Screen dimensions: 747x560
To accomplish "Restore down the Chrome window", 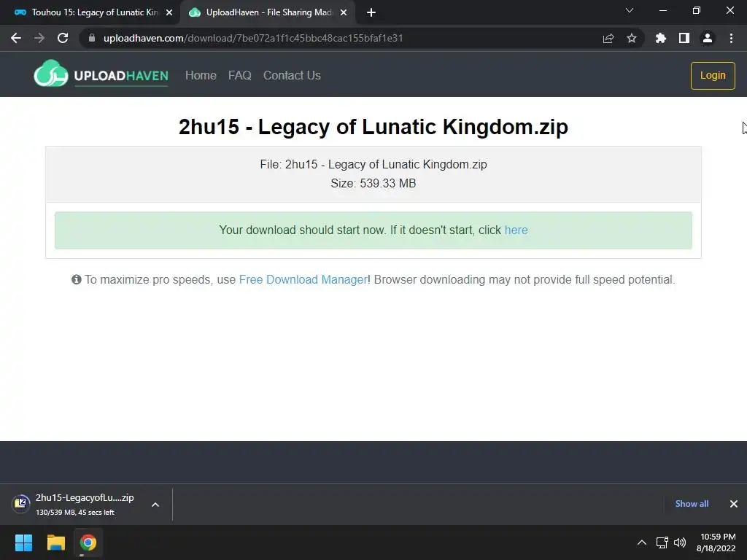I will pos(697,10).
